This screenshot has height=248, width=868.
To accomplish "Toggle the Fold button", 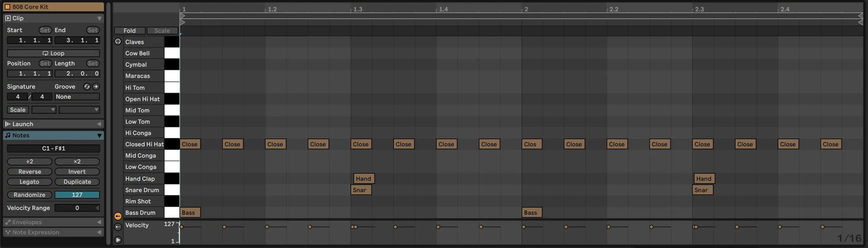I will pyautogui.click(x=130, y=31).
